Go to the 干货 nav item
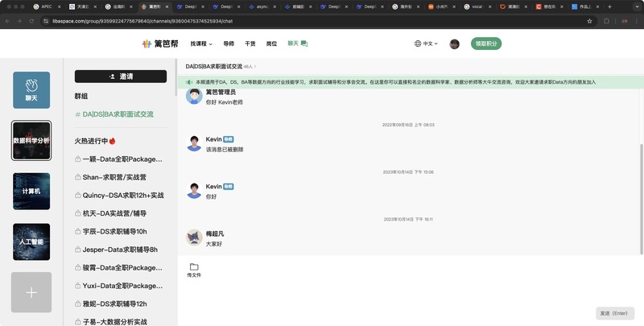The height and width of the screenshot is (326, 644). click(250, 43)
